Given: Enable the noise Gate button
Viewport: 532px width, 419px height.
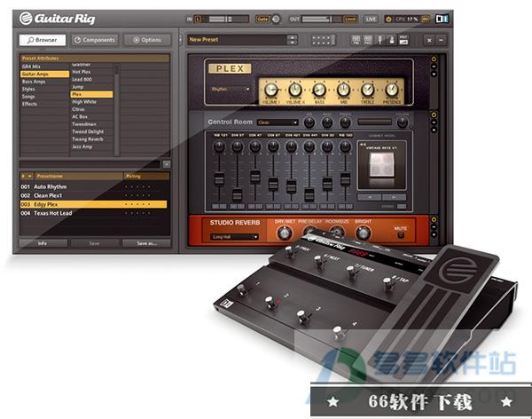Looking at the screenshot, I should (262, 19).
